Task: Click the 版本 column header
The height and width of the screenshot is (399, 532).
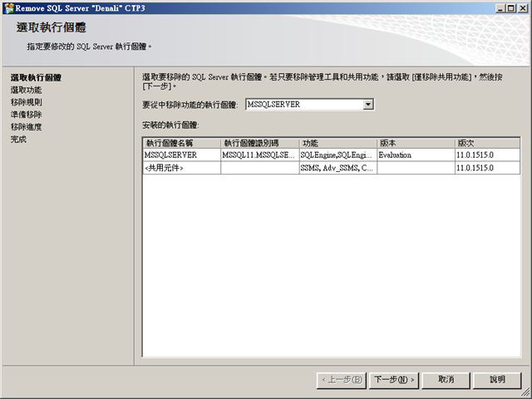Action: point(416,143)
